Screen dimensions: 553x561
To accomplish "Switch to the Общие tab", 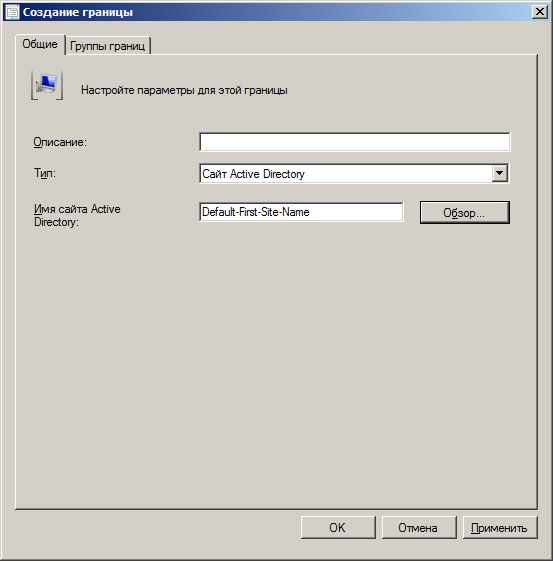I will click(40, 44).
